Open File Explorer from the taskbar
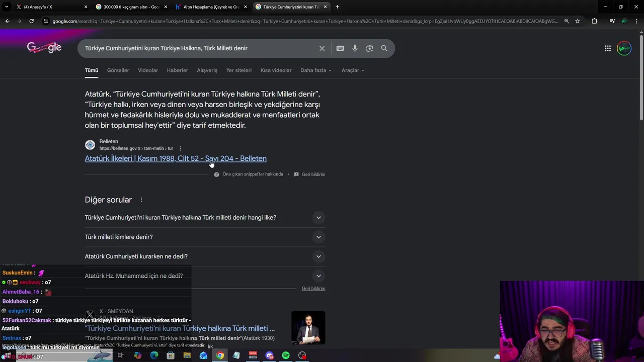644x362 pixels. pyautogui.click(x=187, y=355)
